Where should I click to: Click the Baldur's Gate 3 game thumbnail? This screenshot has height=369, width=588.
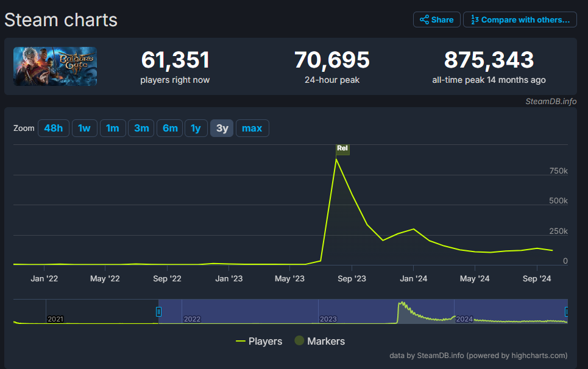(55, 66)
